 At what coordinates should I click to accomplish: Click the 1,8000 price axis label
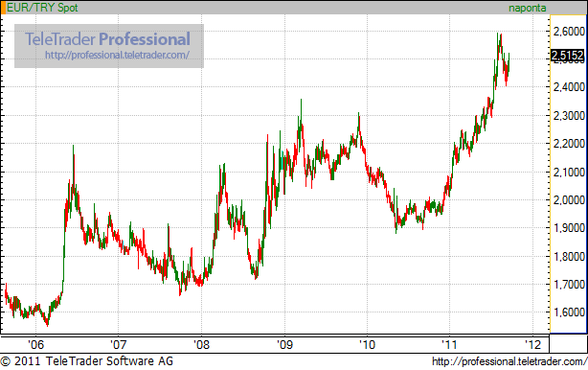569,257
